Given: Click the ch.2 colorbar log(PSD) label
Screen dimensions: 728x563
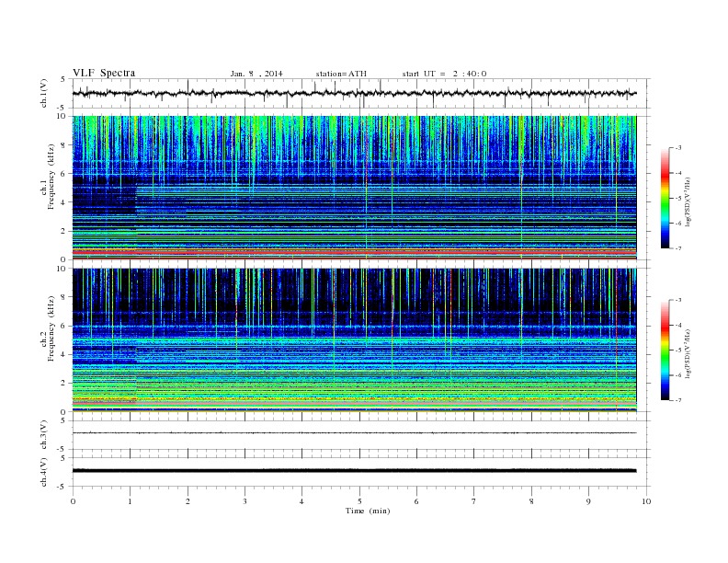Looking at the screenshot, I should tap(688, 354).
